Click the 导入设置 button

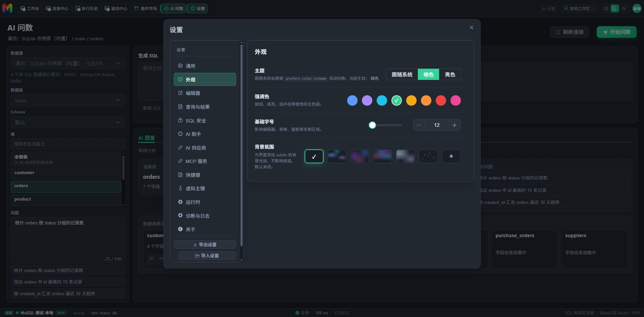(207, 256)
